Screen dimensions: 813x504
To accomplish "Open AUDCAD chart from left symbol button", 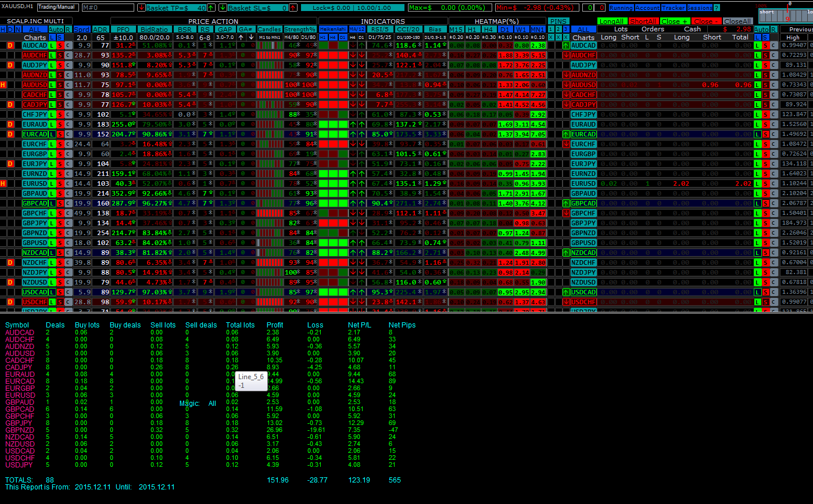I will point(35,45).
